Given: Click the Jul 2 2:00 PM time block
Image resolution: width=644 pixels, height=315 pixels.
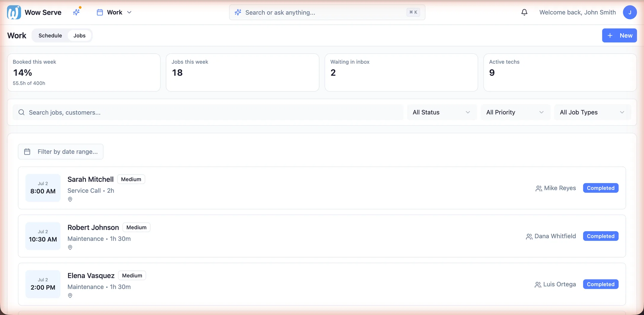Looking at the screenshot, I should coord(43,284).
